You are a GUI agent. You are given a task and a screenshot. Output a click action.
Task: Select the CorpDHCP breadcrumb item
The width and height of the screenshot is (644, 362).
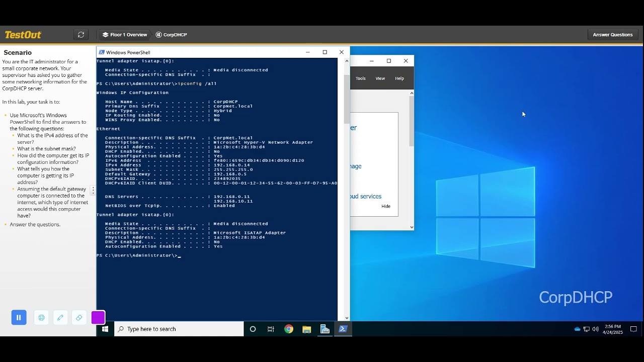click(172, 35)
